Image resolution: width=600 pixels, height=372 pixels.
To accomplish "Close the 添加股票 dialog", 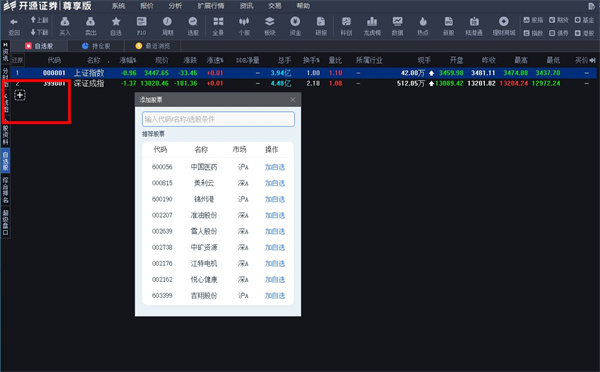I will tap(293, 100).
